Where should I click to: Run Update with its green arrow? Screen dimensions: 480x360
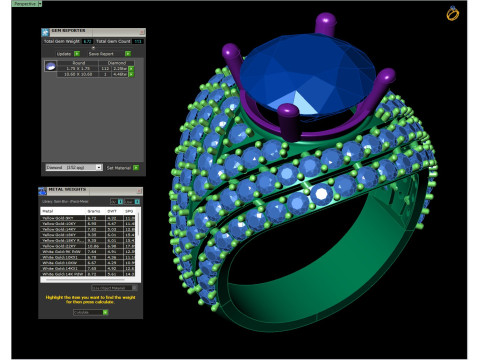click(x=77, y=54)
